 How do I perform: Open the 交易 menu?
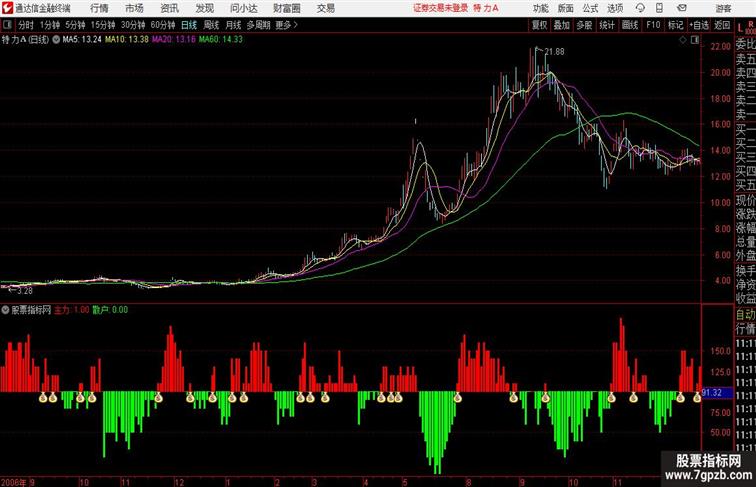point(325,8)
